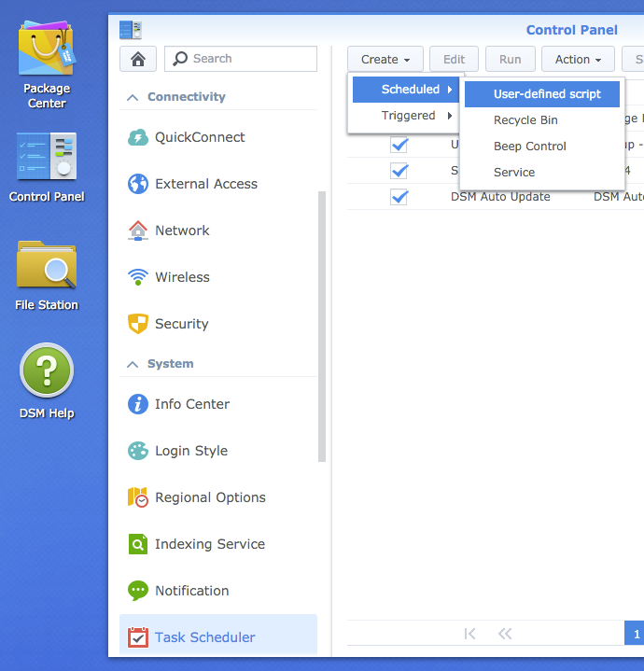Viewport: 644px width, 671px height.
Task: Uncheck the DSM Auto Update task checkbox
Action: (x=399, y=197)
